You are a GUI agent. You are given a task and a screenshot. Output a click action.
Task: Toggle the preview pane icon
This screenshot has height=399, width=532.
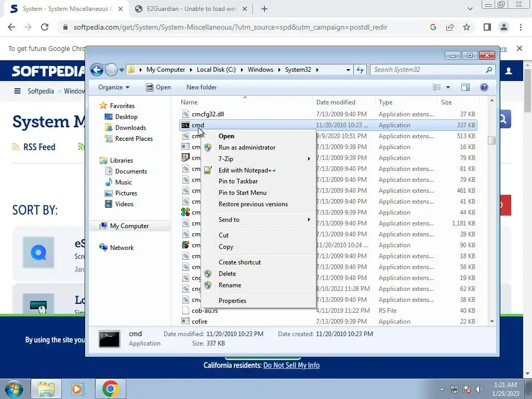click(465, 87)
